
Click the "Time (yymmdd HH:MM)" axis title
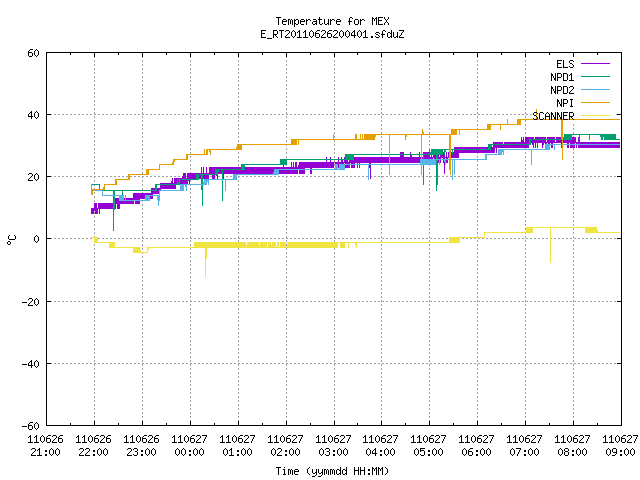pos(332,471)
